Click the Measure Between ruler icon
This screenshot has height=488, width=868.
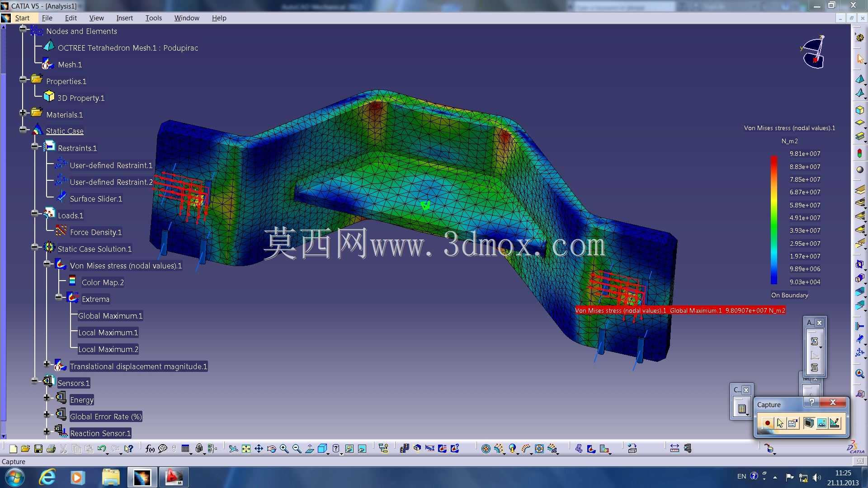click(675, 449)
